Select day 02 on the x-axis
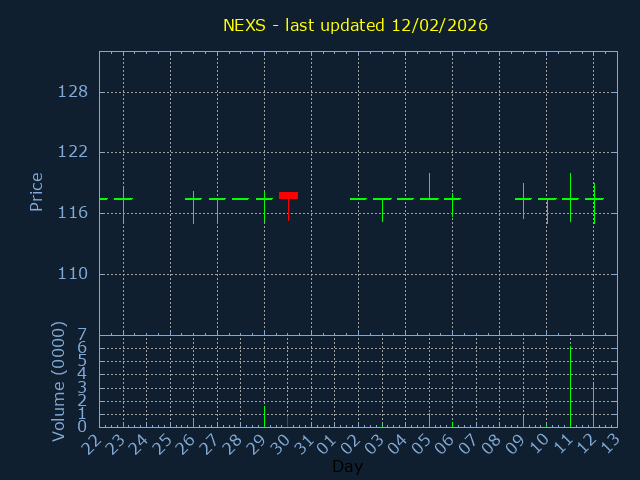The image size is (640, 480). 352,442
